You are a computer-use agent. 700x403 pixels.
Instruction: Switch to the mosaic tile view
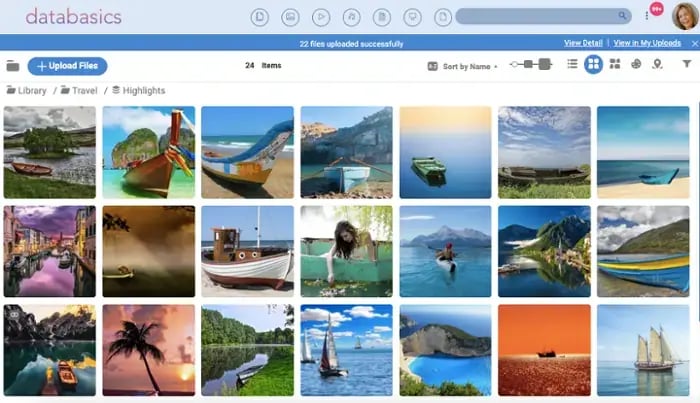615,64
